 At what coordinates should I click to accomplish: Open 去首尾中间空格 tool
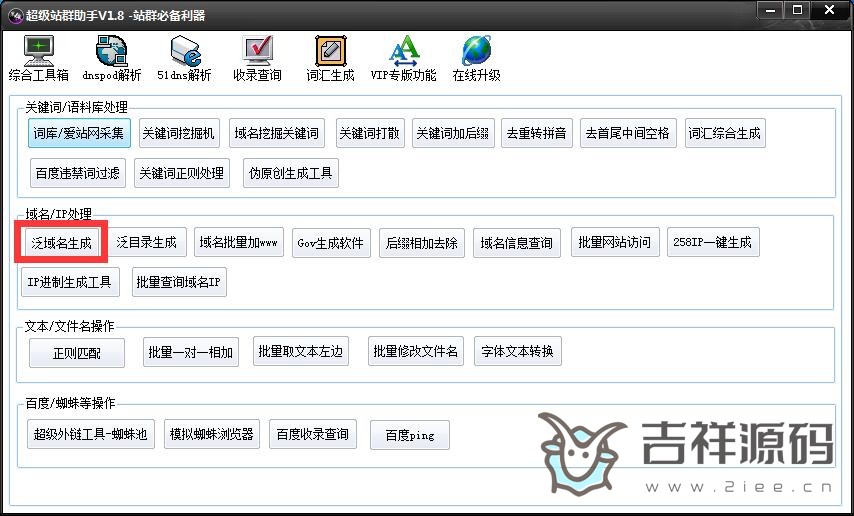pos(629,133)
